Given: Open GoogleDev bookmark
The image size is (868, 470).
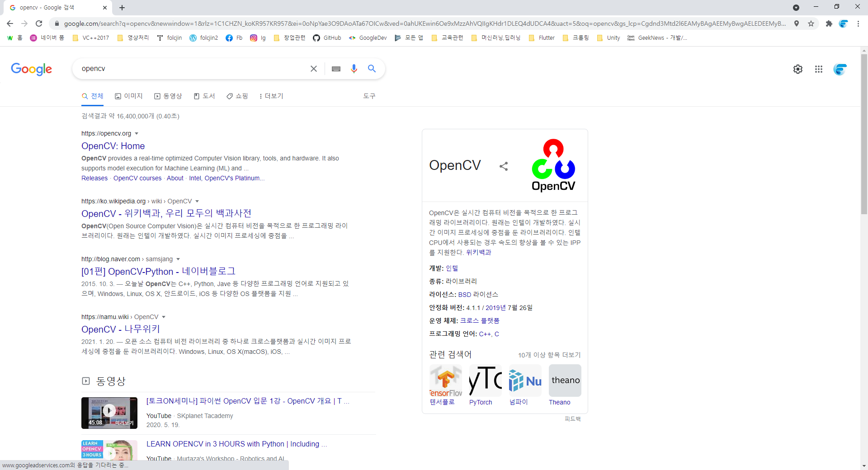Looking at the screenshot, I should (368, 38).
